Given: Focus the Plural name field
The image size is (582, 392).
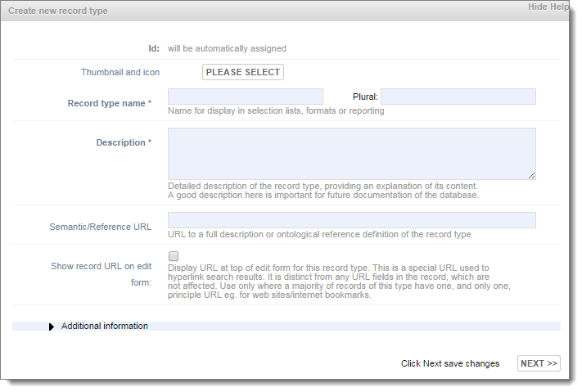Looking at the screenshot, I should coord(458,97).
